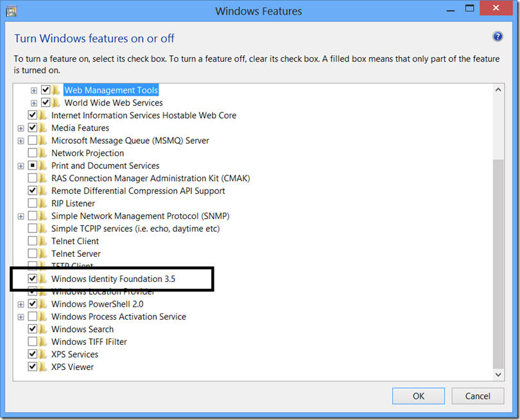This screenshot has height=420, width=520.
Task: Click the folder icon beside XPS Viewer
Action: pyautogui.click(x=43, y=367)
